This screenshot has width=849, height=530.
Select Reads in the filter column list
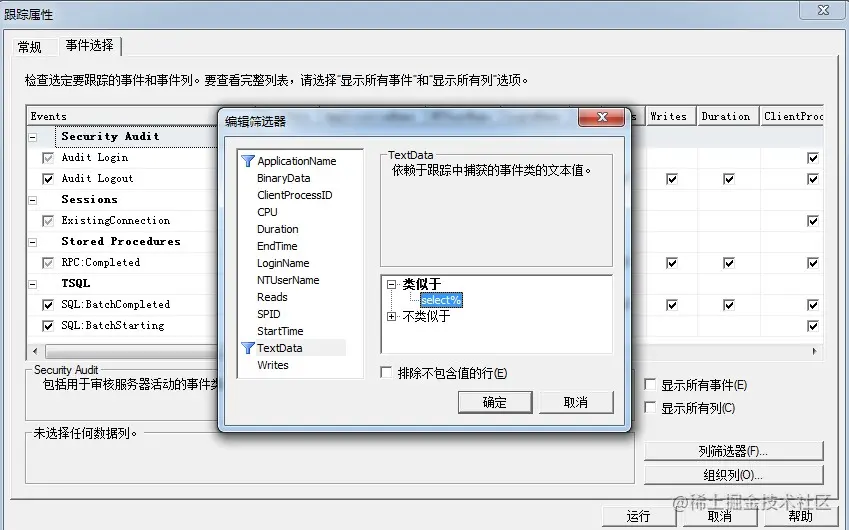(272, 297)
